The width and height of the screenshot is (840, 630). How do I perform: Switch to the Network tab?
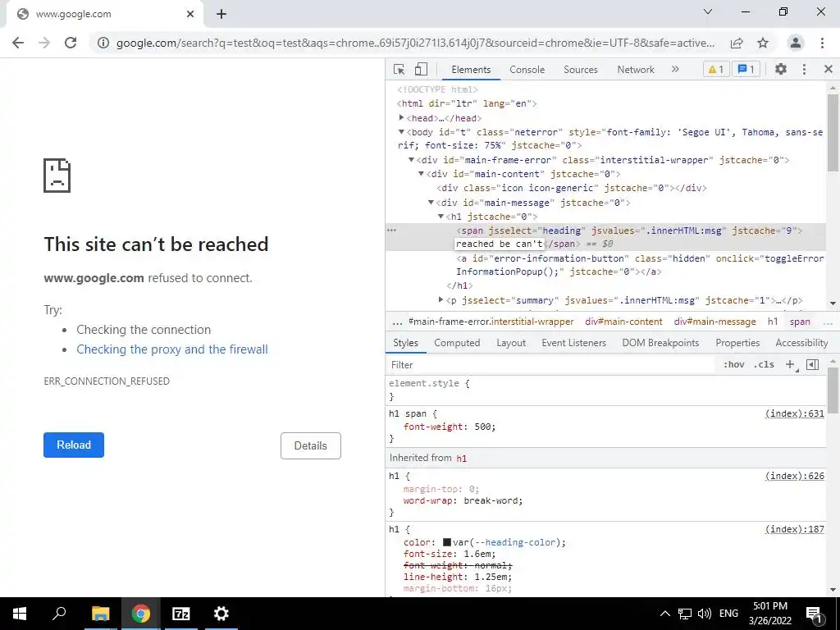tap(636, 70)
